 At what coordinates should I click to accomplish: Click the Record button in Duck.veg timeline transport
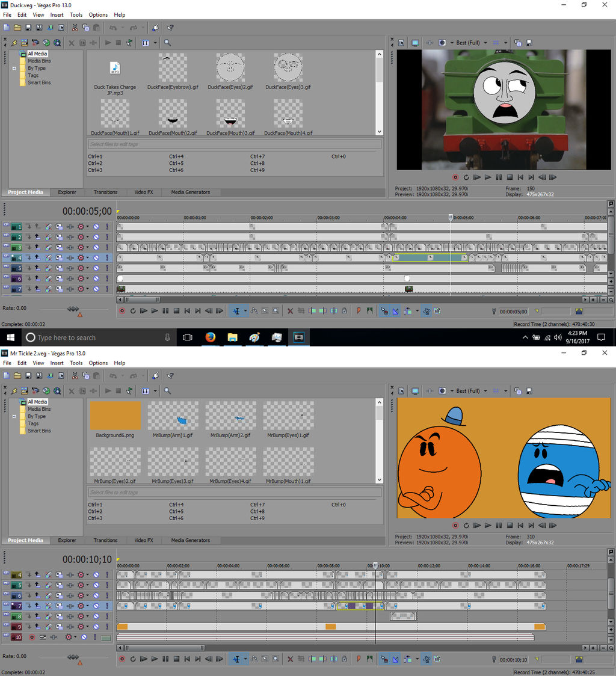(122, 311)
